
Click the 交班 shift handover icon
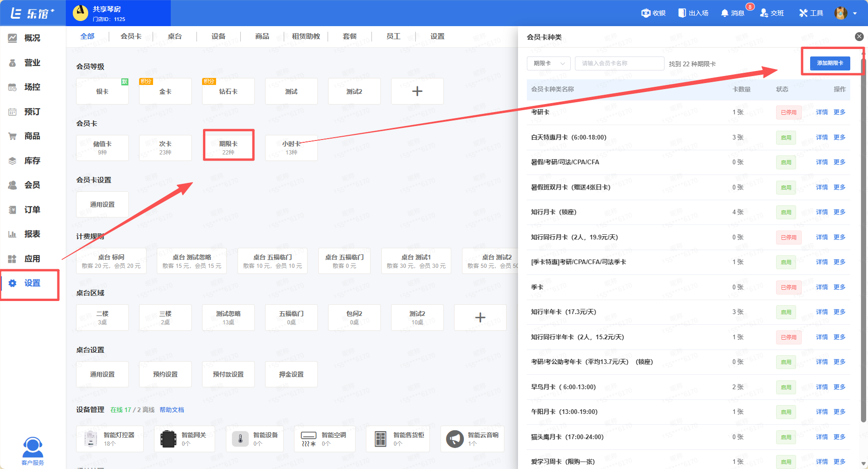click(764, 13)
